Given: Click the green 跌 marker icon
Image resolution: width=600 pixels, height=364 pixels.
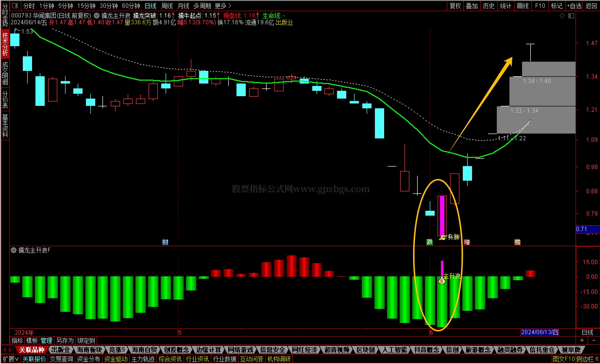Looking at the screenshot, I should [430, 242].
